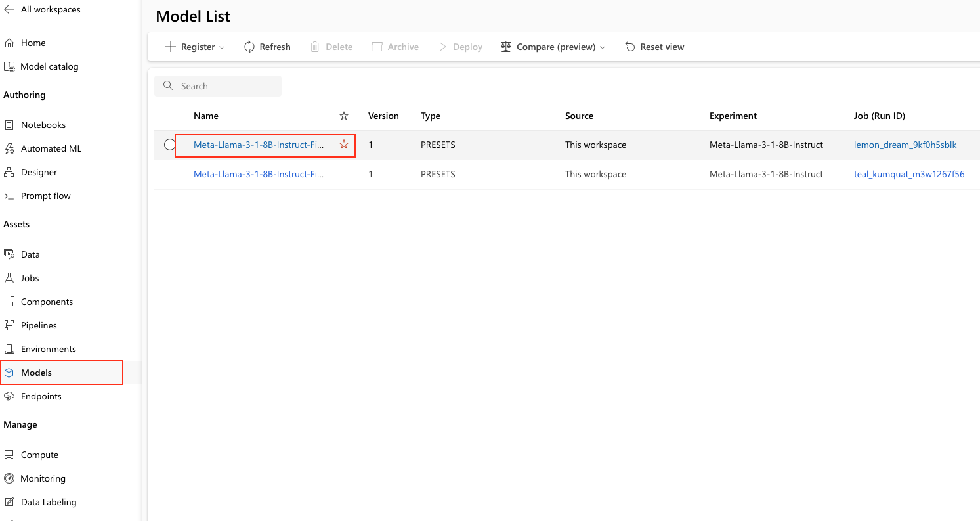Click Experiment value in teal_kumquat row
The width and height of the screenshot is (980, 521).
[x=766, y=174]
